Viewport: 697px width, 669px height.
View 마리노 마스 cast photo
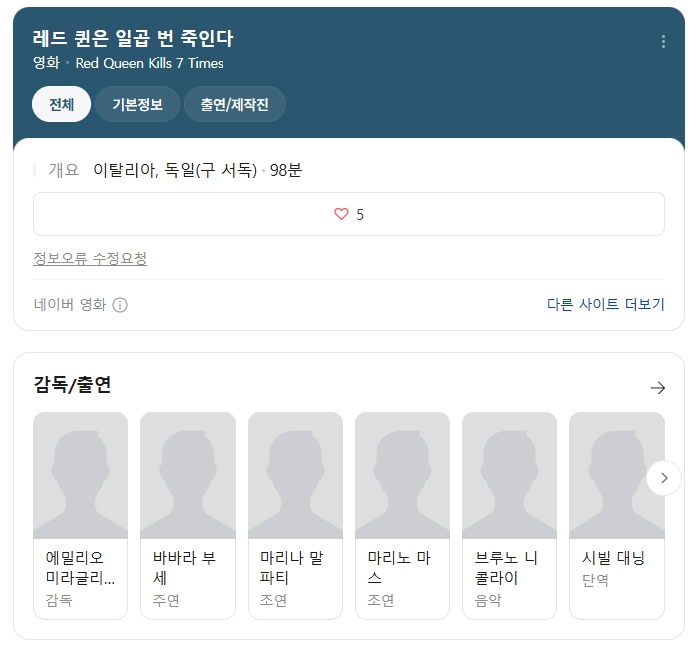point(402,476)
